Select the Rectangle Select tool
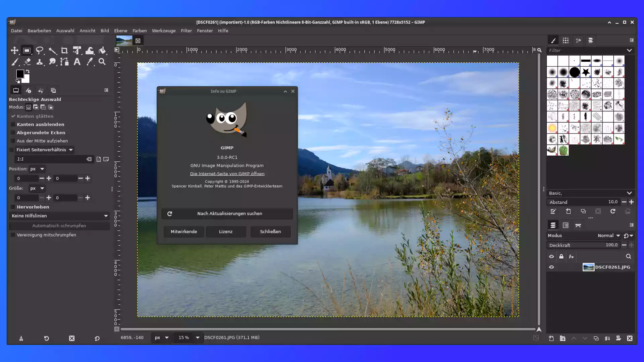Image resolution: width=644 pixels, height=362 pixels. click(x=27, y=51)
